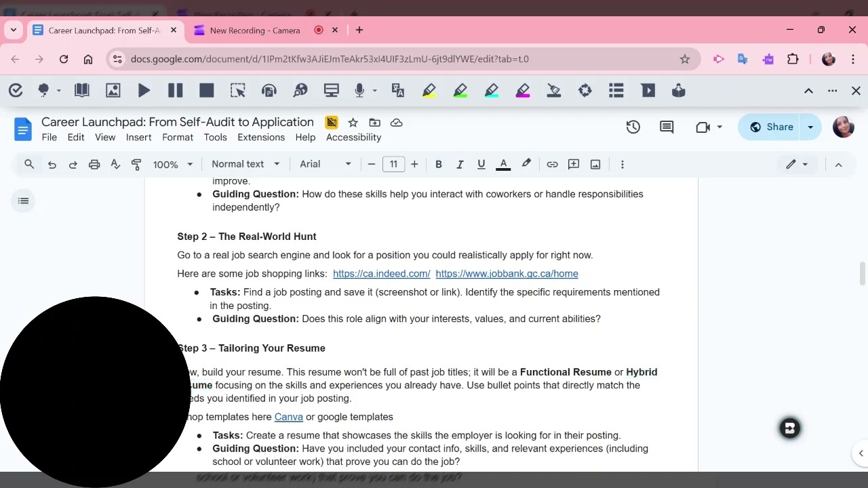Open the translator icon in Read&Write toolbar
This screenshot has height=488, width=868.
click(x=398, y=90)
